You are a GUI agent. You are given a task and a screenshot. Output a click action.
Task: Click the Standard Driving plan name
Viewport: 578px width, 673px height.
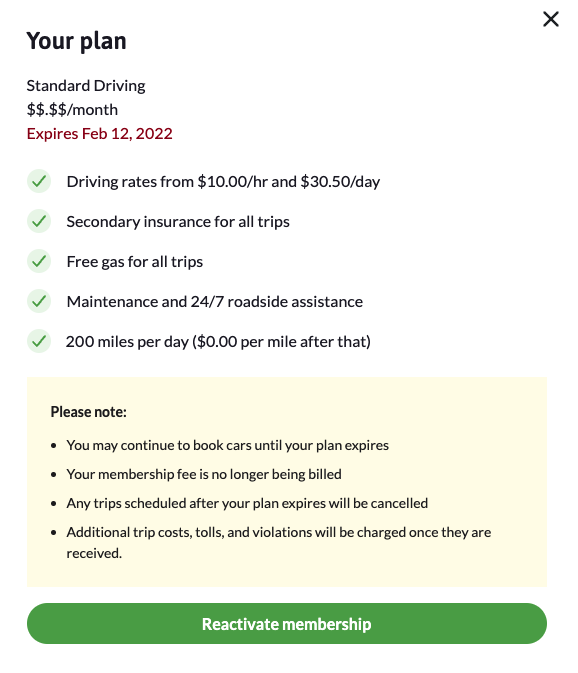tap(86, 86)
